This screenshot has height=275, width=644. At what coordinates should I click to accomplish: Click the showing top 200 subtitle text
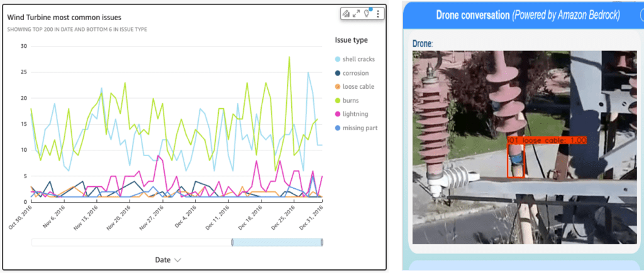tap(77, 29)
